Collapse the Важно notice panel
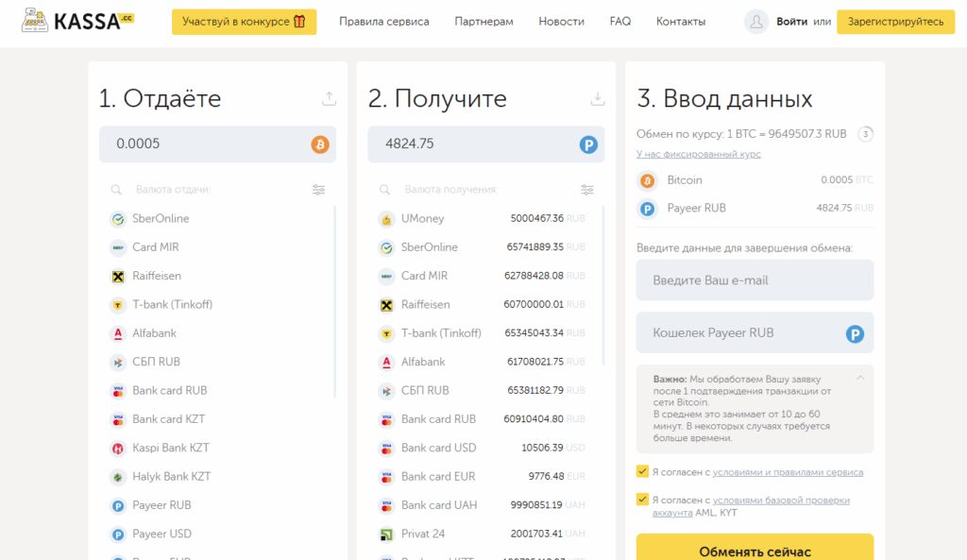Viewport: 967px width, 560px height. (x=859, y=378)
